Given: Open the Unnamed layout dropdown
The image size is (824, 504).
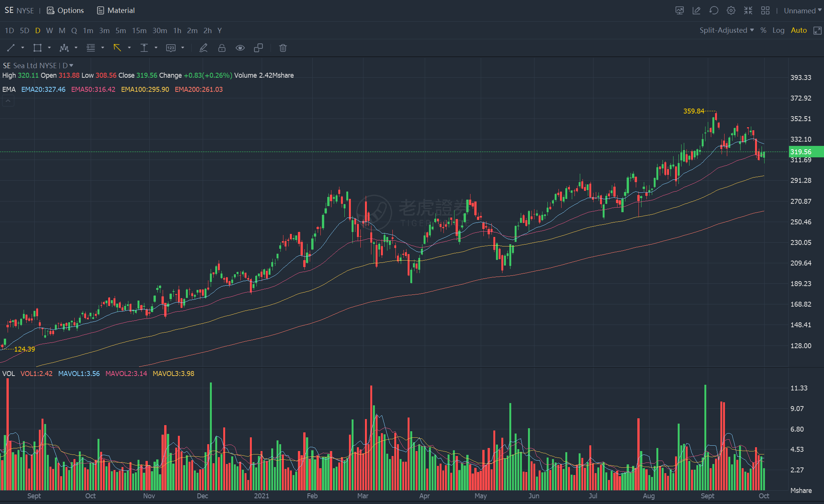Looking at the screenshot, I should tap(803, 11).
